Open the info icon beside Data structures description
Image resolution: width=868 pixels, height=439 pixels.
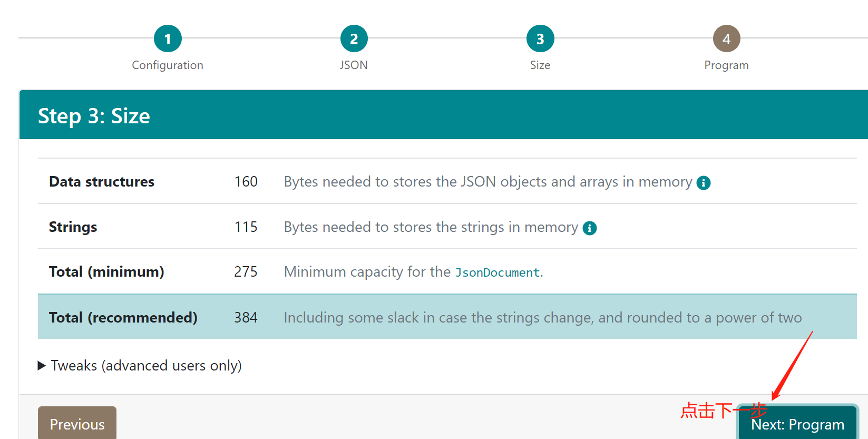pyautogui.click(x=704, y=183)
